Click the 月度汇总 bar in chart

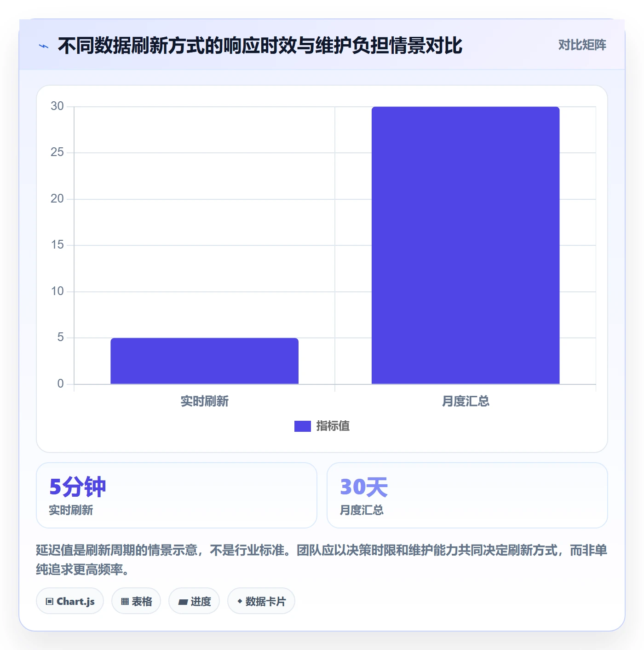(x=466, y=245)
